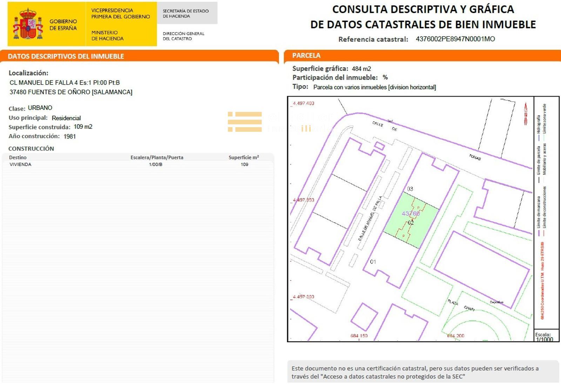The width and height of the screenshot is (561, 392).
Task: Click the DIRECCIÓN GENERAL DEL CATASTRO label
Action: [x=183, y=36]
